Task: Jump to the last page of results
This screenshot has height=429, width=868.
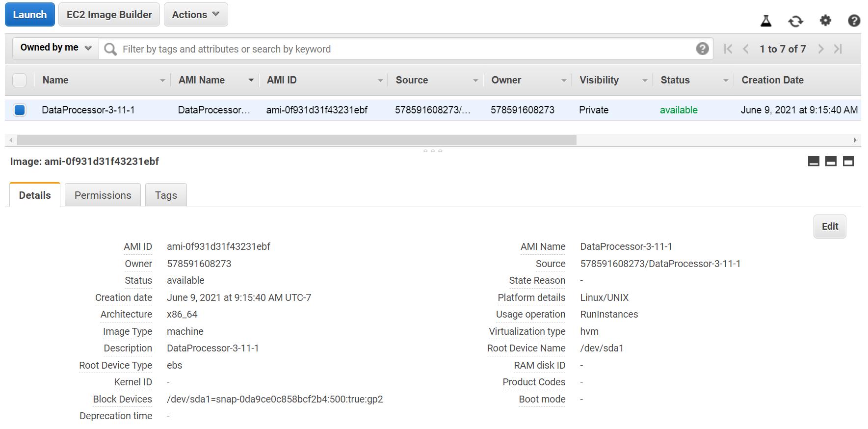Action: tap(838, 49)
